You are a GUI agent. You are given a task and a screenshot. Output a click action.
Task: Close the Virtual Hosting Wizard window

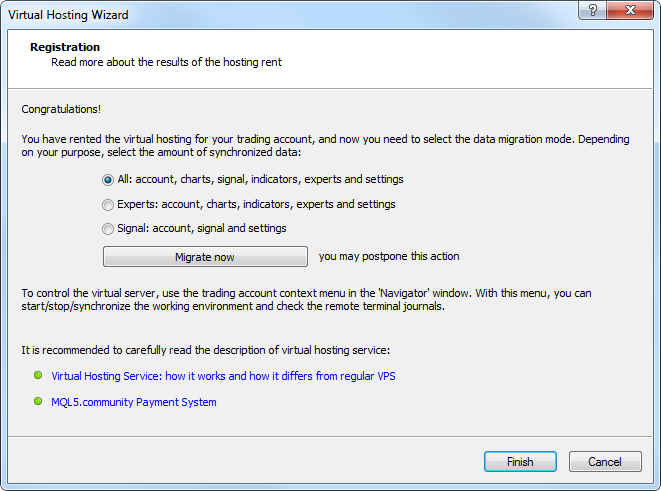tap(632, 13)
